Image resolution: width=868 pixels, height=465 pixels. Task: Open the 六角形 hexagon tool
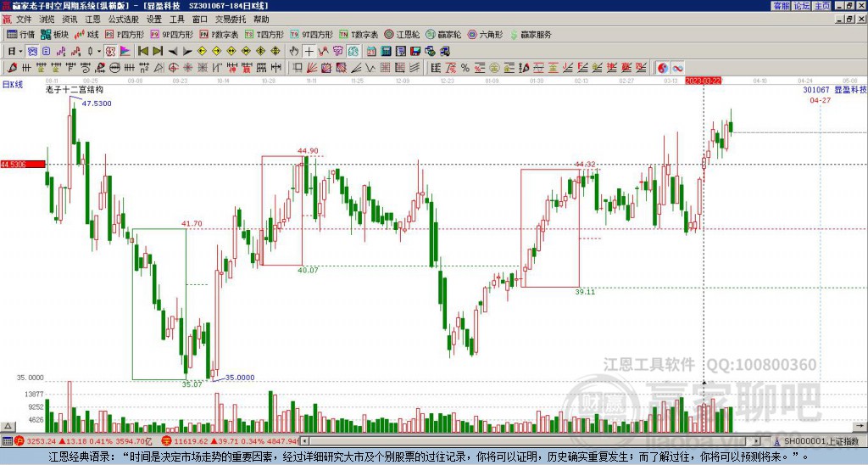pos(486,34)
